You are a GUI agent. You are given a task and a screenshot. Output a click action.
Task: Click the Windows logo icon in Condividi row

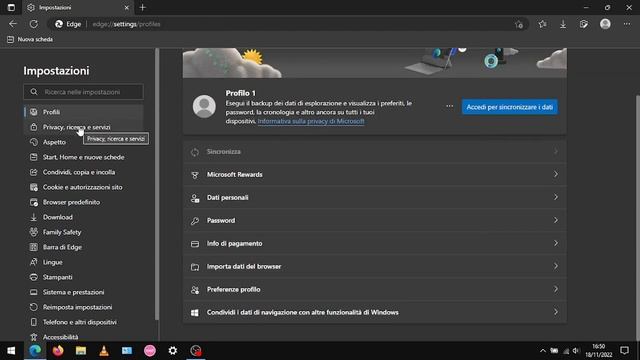point(195,313)
